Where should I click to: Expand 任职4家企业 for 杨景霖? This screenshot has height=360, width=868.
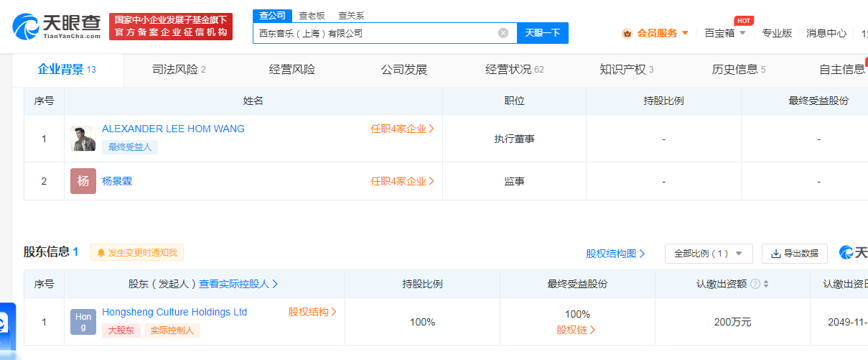[x=403, y=182]
